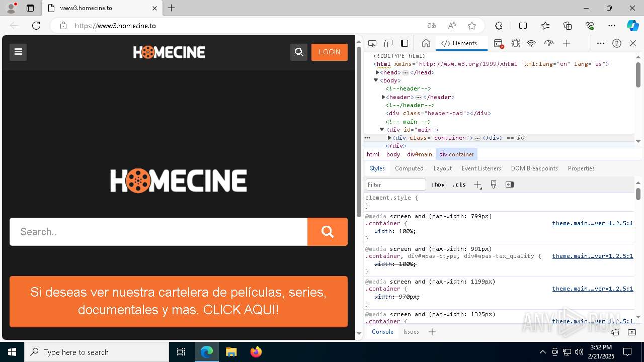Add a new style rule
This screenshot has width=644, height=362.
point(477,185)
